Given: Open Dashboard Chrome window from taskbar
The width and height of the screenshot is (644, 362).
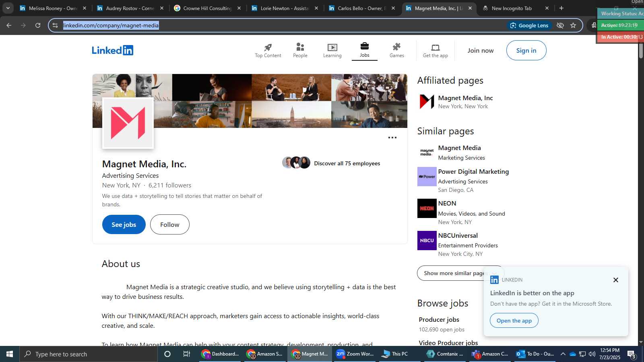Looking at the screenshot, I should point(221,354).
